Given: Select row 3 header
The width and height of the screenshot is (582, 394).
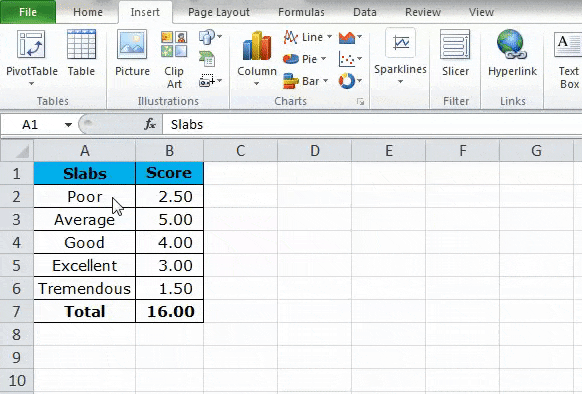Looking at the screenshot, I should coord(17,219).
